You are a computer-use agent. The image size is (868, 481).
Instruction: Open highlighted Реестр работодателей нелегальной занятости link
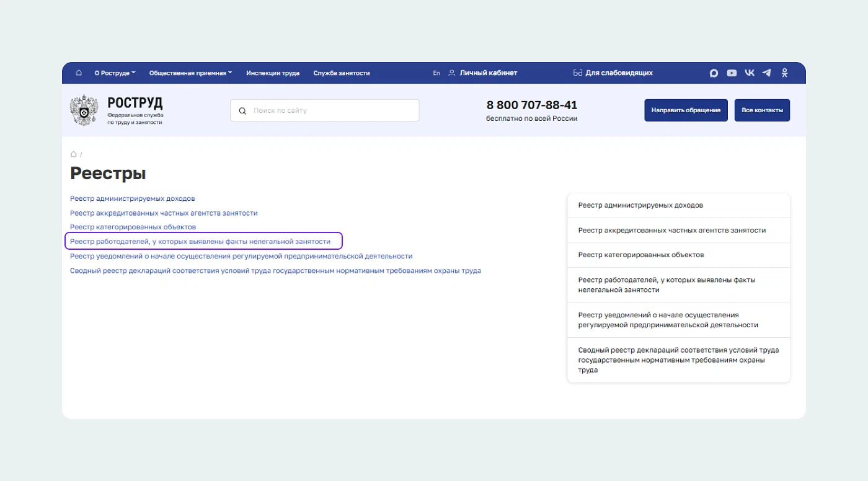tap(200, 241)
